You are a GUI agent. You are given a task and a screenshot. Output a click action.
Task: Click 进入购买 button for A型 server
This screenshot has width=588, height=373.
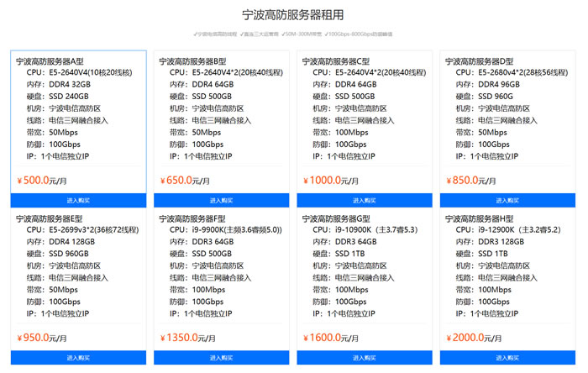coord(78,200)
